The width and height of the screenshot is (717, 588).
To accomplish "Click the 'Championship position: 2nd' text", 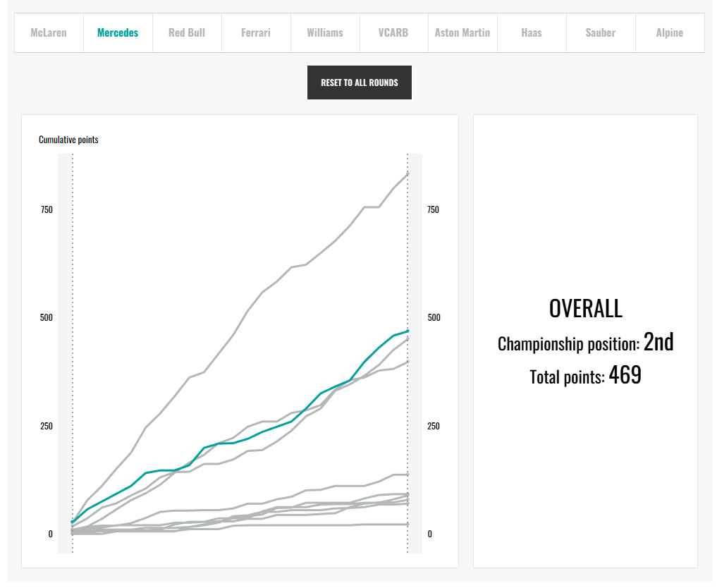I will 586,343.
